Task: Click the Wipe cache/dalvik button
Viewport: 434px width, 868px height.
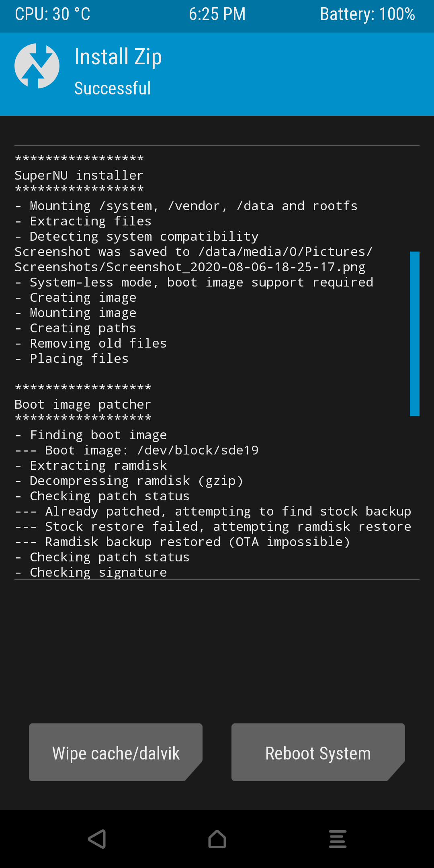Action: tap(116, 752)
